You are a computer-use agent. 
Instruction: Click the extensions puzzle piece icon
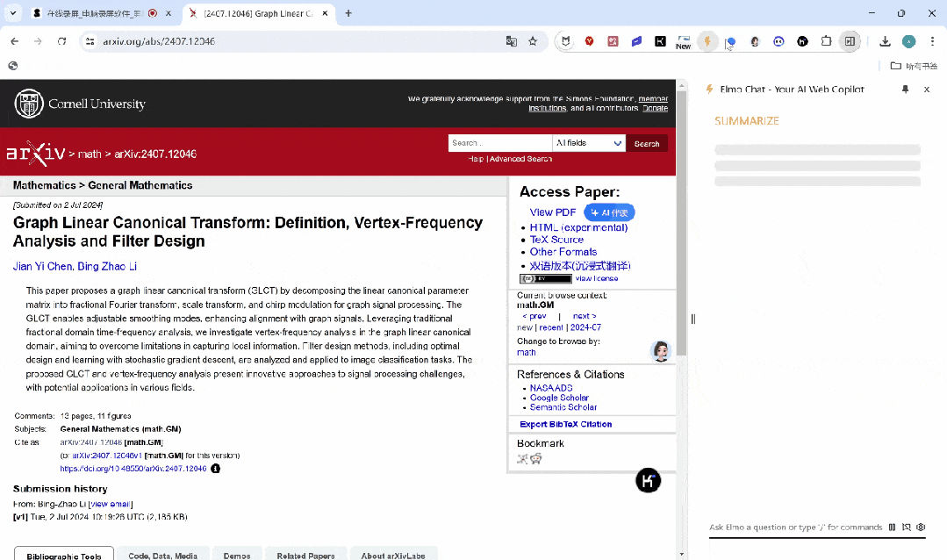[x=826, y=41]
